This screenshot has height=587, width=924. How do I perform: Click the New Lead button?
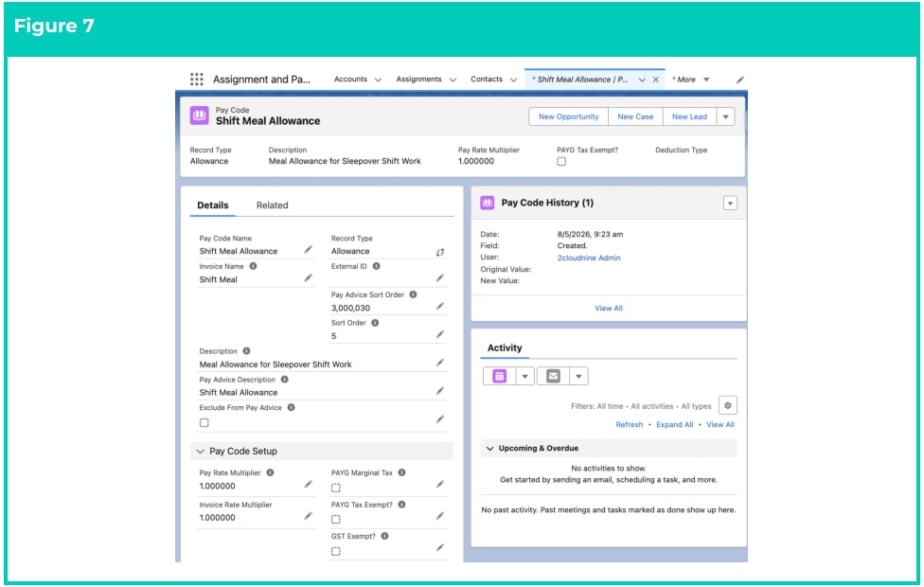[x=689, y=116]
